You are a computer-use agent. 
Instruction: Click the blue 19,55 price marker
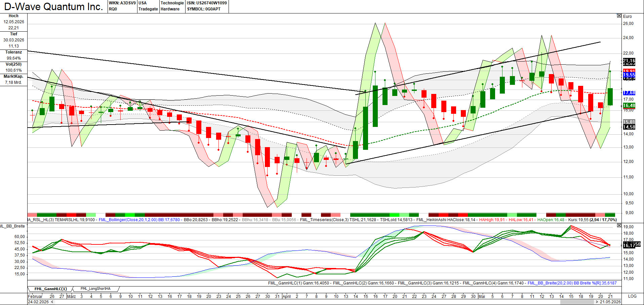click(629, 75)
